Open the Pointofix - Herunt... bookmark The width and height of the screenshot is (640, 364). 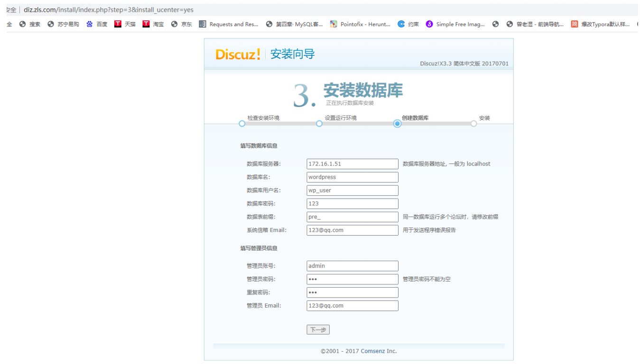click(x=360, y=24)
